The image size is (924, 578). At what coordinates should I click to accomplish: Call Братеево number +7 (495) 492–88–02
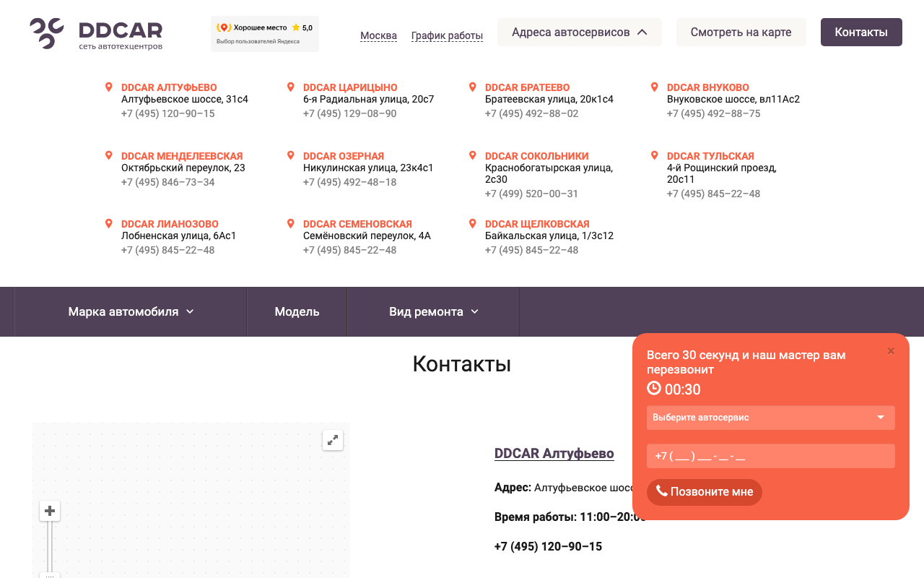tap(532, 113)
